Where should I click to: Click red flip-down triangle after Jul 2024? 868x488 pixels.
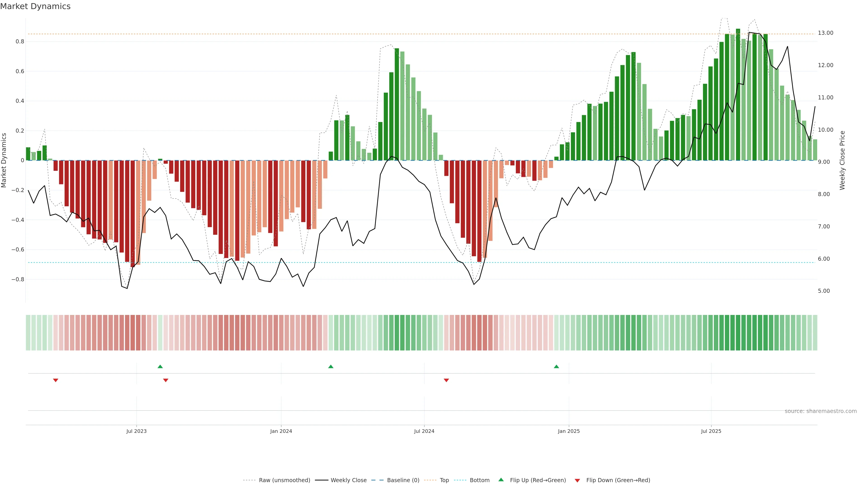446,380
